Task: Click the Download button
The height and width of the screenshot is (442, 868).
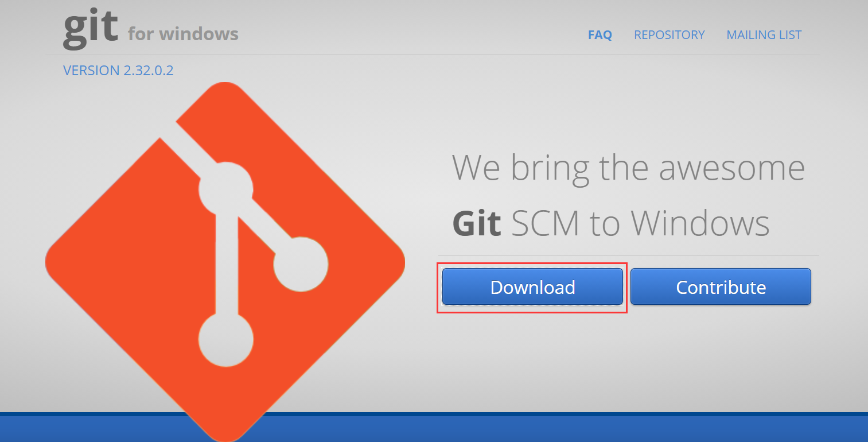Action: pyautogui.click(x=532, y=287)
